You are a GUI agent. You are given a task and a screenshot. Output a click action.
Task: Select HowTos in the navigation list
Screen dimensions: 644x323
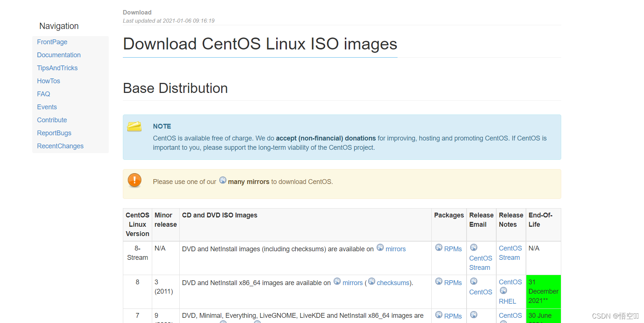pyautogui.click(x=48, y=81)
